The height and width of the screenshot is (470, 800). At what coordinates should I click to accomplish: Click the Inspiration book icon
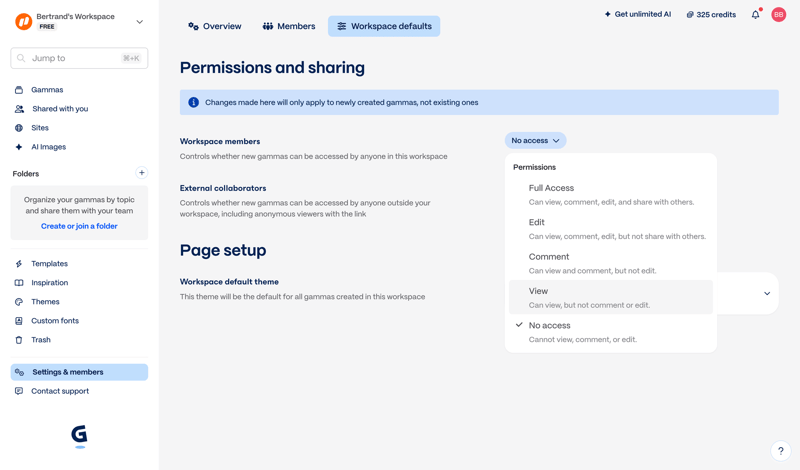click(19, 283)
